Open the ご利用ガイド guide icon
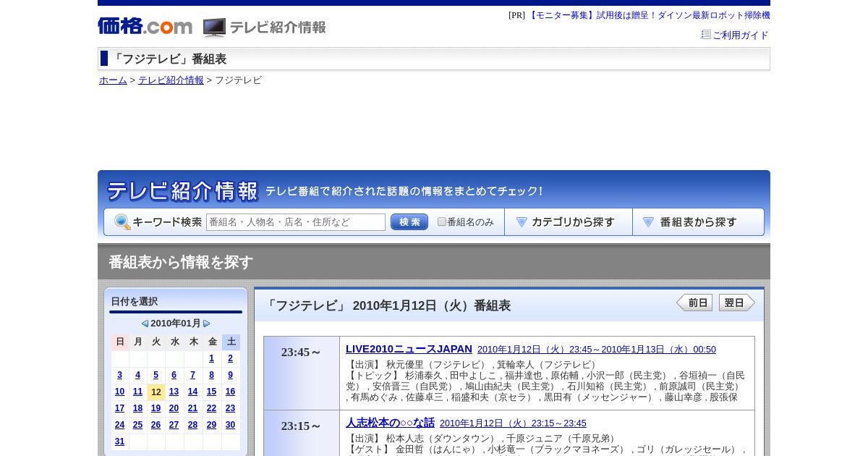The image size is (868, 456). [x=706, y=34]
